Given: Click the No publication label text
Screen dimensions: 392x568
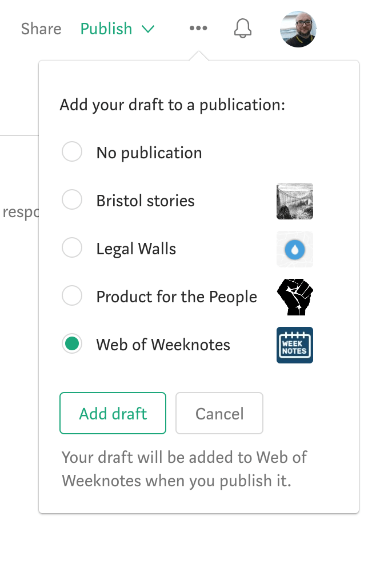Looking at the screenshot, I should (x=149, y=153).
